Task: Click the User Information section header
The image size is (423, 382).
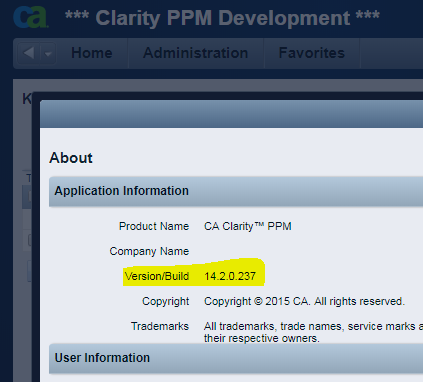Action: tap(236, 358)
